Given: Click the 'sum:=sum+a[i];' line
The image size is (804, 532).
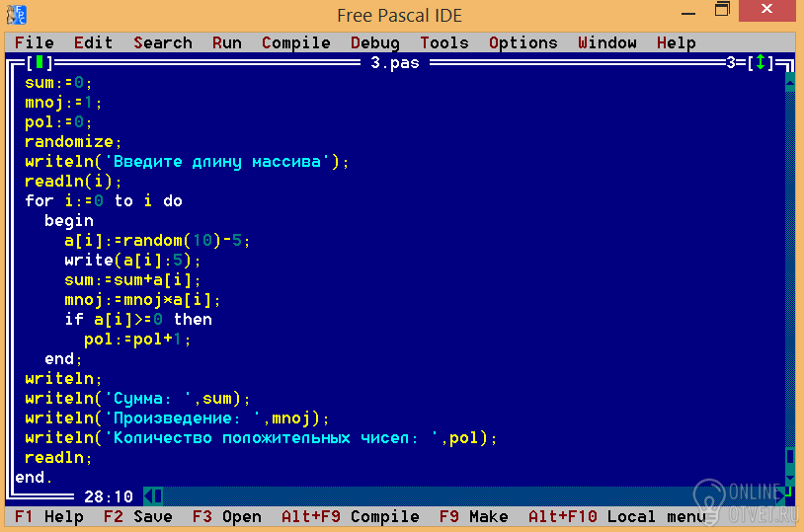Looking at the screenshot, I should point(132,279).
